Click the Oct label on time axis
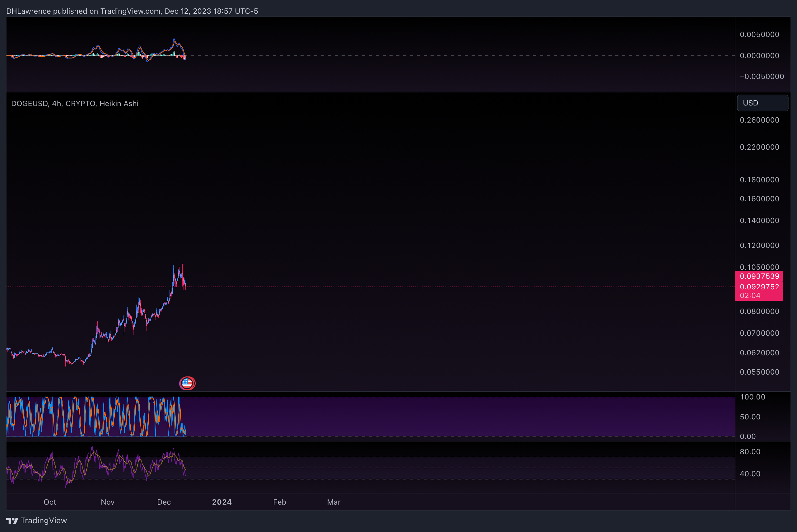Screen dimensions: 797x532 [50, 502]
